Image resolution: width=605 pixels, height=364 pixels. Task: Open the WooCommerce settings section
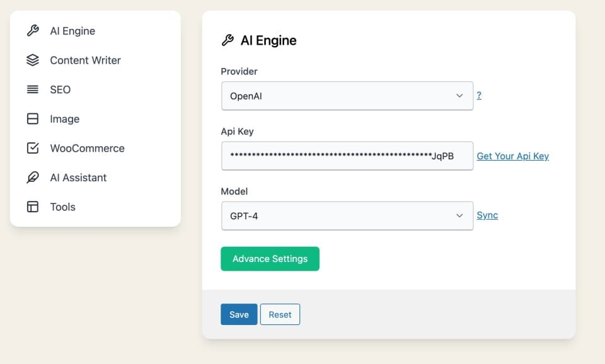87,148
